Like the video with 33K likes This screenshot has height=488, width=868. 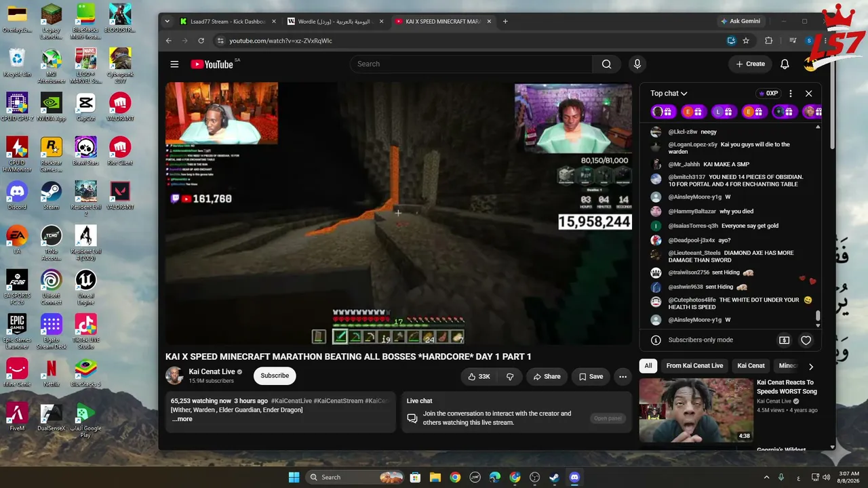[x=479, y=377]
